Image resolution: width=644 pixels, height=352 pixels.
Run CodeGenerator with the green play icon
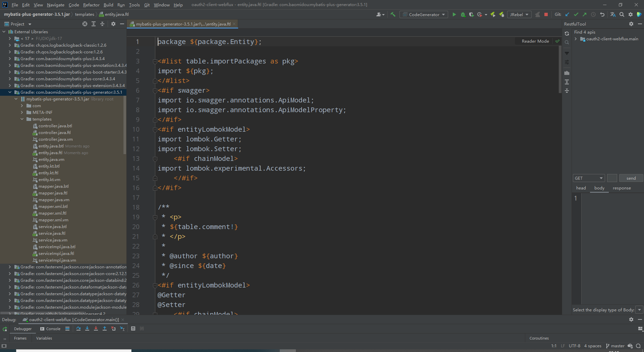tap(454, 14)
